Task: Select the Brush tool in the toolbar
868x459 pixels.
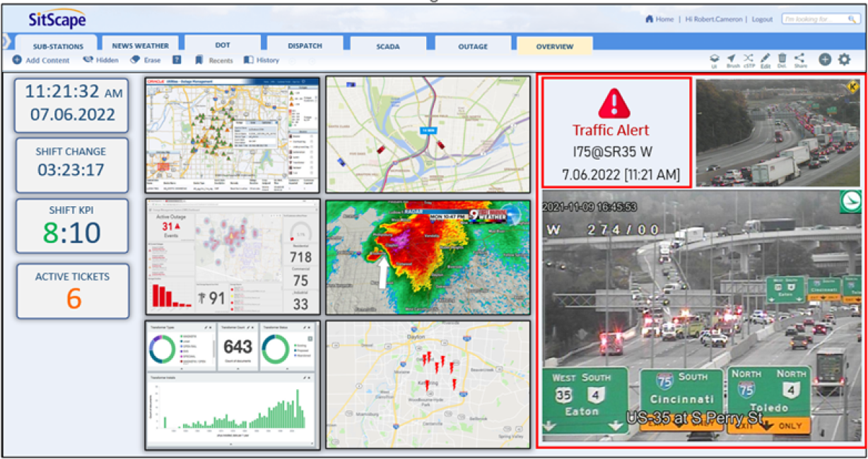Action: coord(732,59)
